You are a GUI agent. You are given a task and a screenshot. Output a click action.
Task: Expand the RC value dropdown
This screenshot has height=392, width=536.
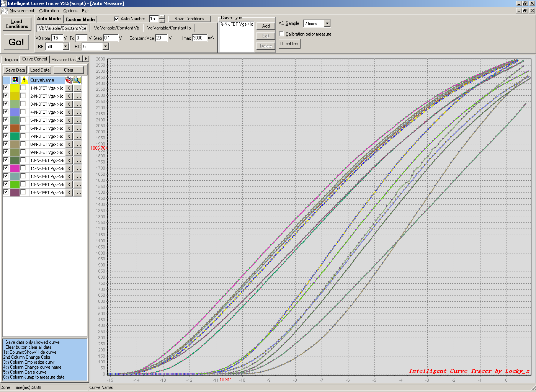106,47
